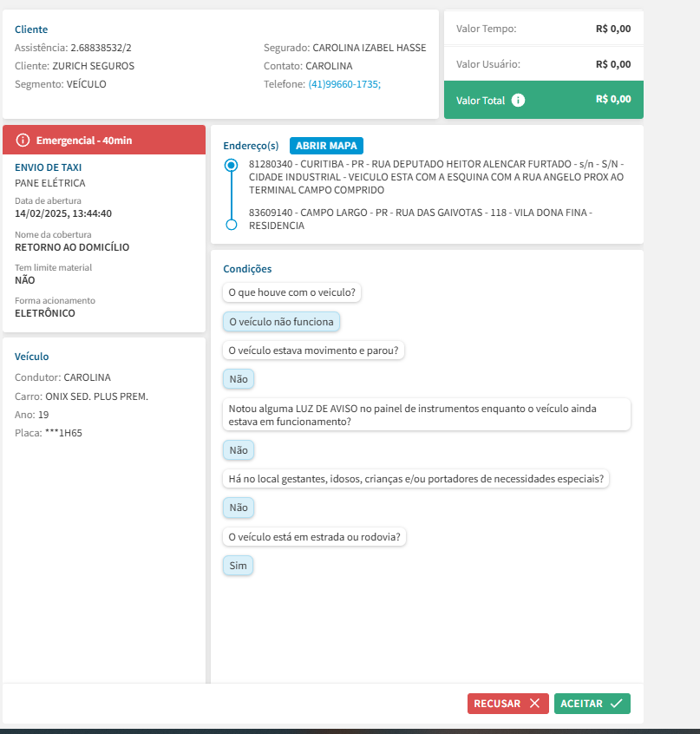The height and width of the screenshot is (734, 700).
Task: Click the Valor Total green row
Action: coord(544,100)
